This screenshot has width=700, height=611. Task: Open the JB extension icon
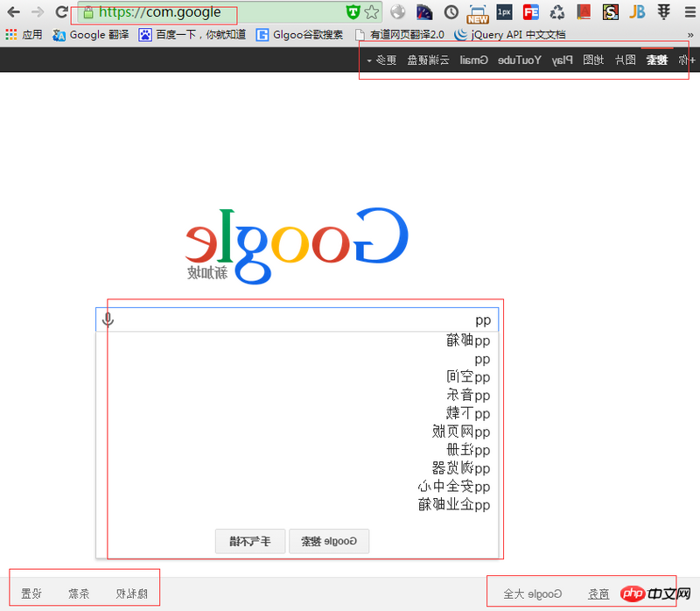click(x=637, y=12)
